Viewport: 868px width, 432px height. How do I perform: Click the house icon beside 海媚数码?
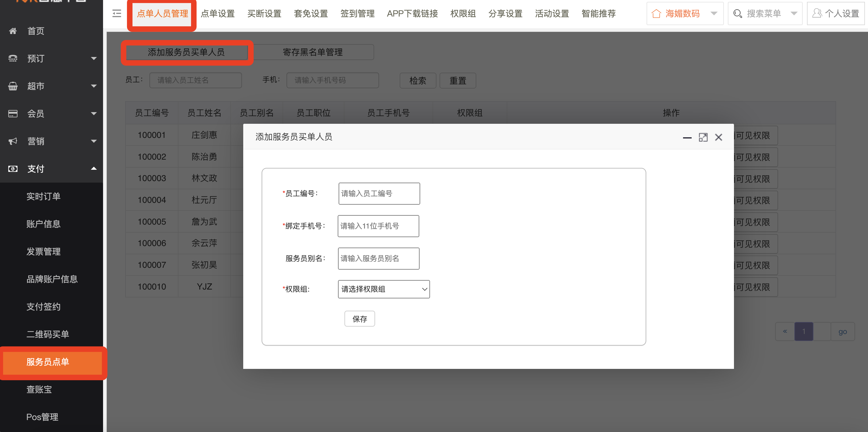coord(656,13)
